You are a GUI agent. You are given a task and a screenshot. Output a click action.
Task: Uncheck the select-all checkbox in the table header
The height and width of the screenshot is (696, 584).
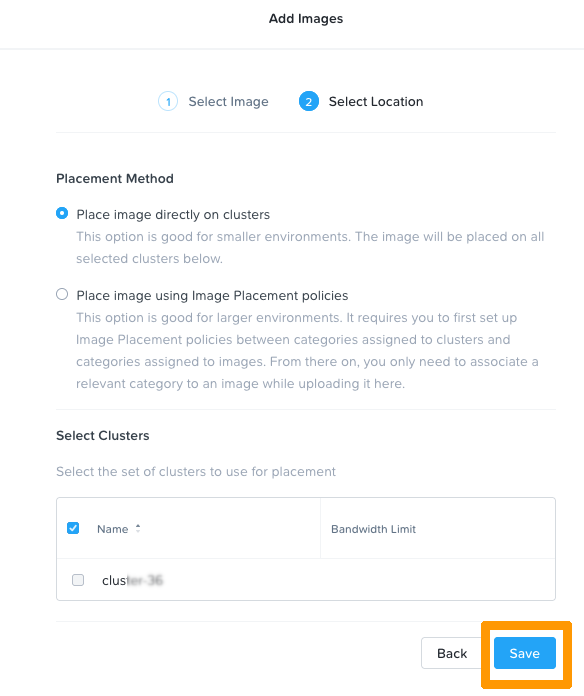pyautogui.click(x=73, y=528)
